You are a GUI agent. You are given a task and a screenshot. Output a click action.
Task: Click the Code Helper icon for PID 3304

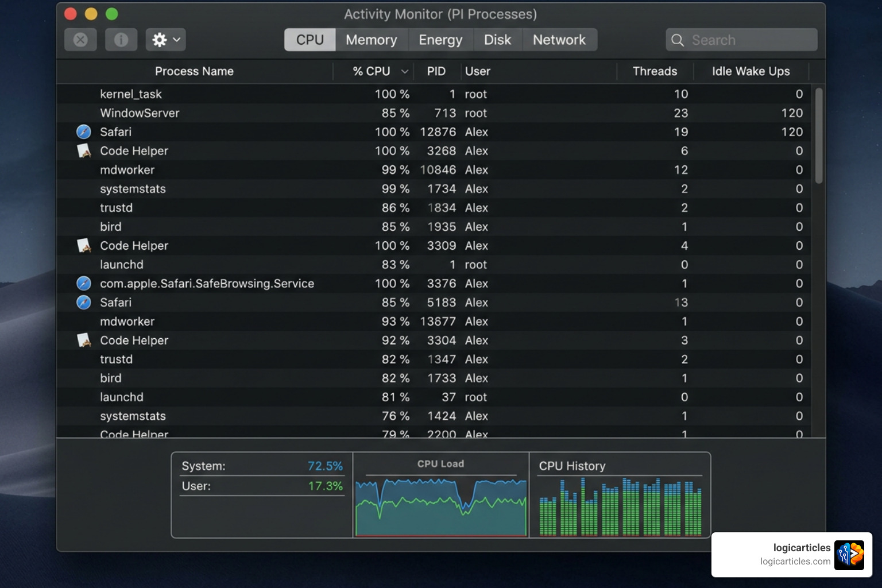coord(84,341)
